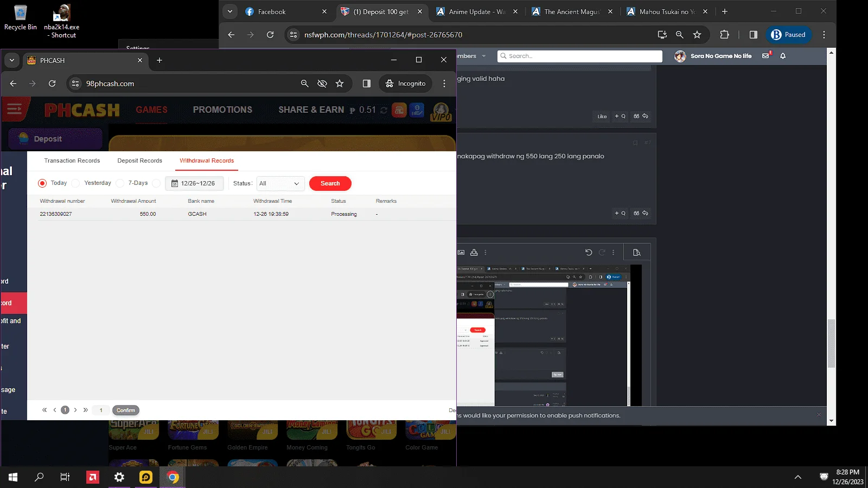Open Windows Start menu
This screenshot has width=868, height=488.
pyautogui.click(x=13, y=477)
